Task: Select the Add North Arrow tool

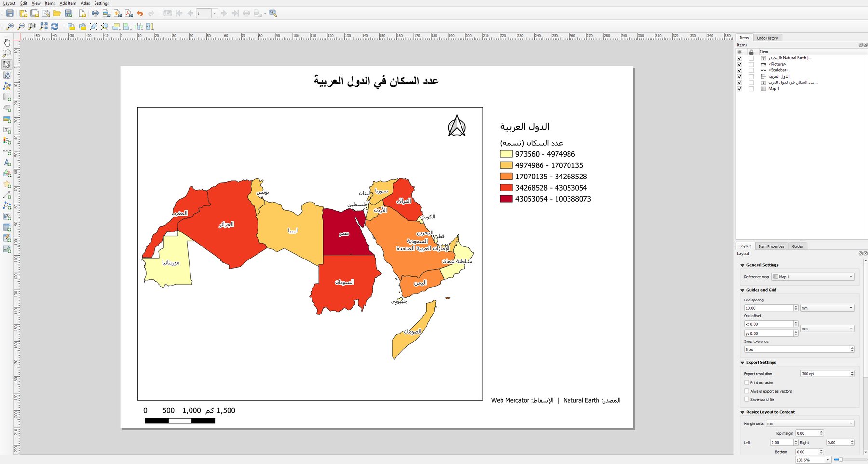Action: pos(7,163)
